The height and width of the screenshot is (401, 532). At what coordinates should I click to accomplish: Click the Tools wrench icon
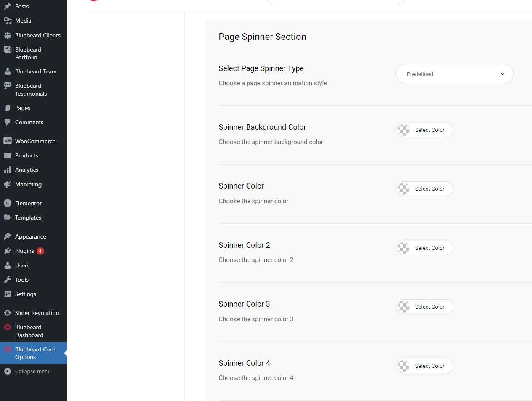pos(8,280)
